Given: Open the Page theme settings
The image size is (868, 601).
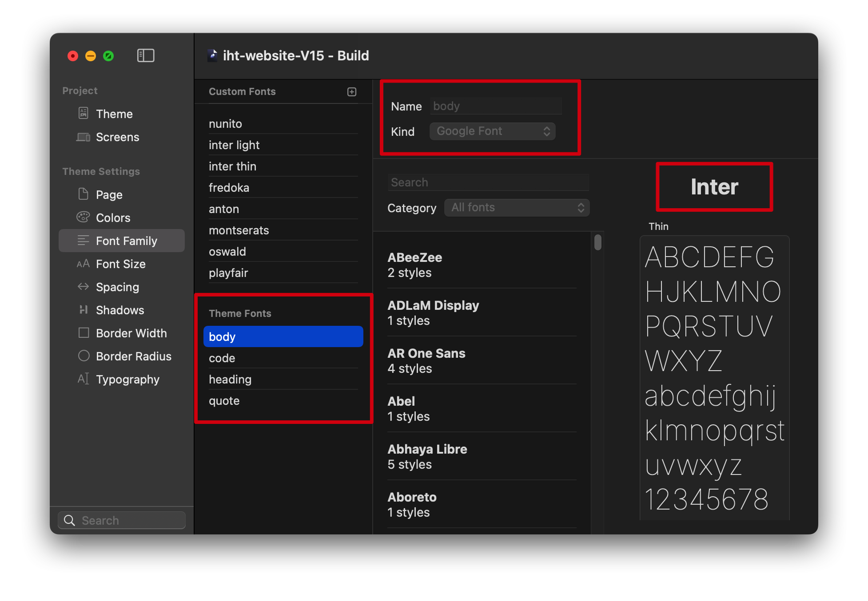Looking at the screenshot, I should 109,195.
